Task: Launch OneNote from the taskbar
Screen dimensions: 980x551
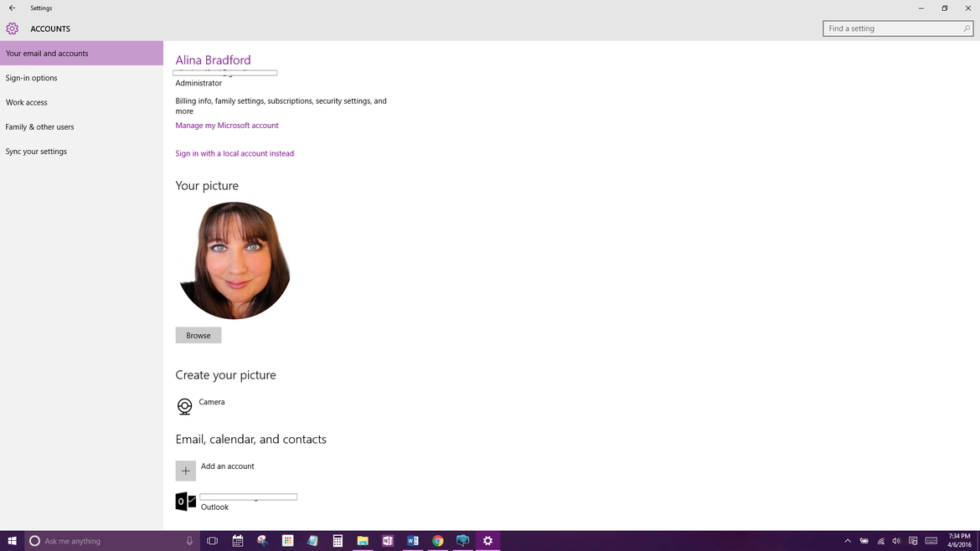Action: click(x=388, y=541)
